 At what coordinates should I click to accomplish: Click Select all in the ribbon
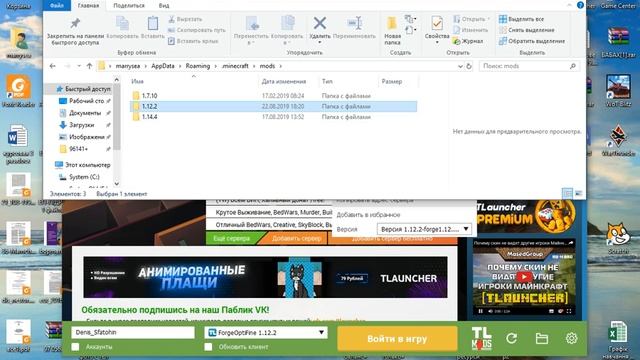click(x=521, y=19)
